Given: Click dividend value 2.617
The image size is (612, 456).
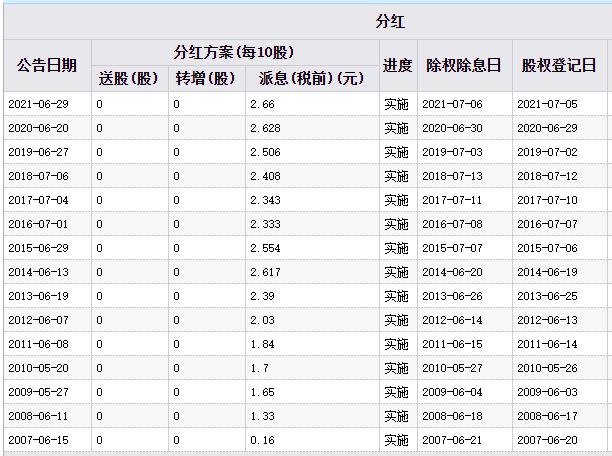Looking at the screenshot, I should pyautogui.click(x=265, y=272).
